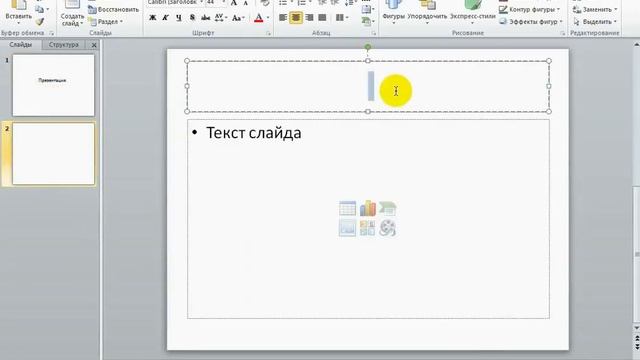Close the slides pane with X
Image resolution: width=640 pixels, height=360 pixels.
coord(94,45)
